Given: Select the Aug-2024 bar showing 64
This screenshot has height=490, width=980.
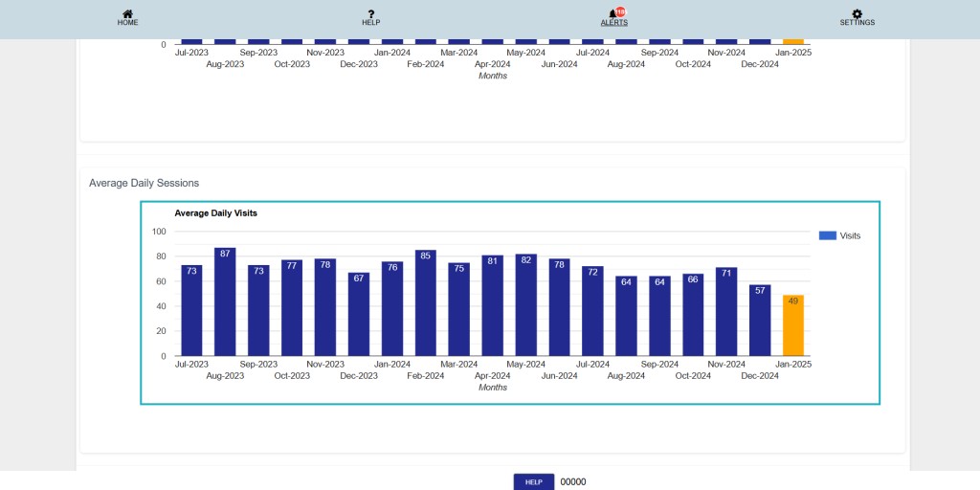Looking at the screenshot, I should (626, 316).
